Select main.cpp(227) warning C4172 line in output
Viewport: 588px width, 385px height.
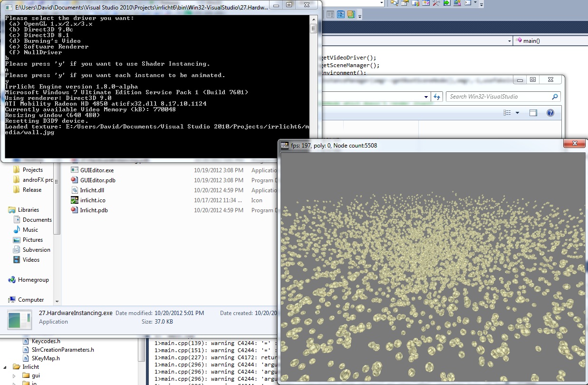[216, 357]
